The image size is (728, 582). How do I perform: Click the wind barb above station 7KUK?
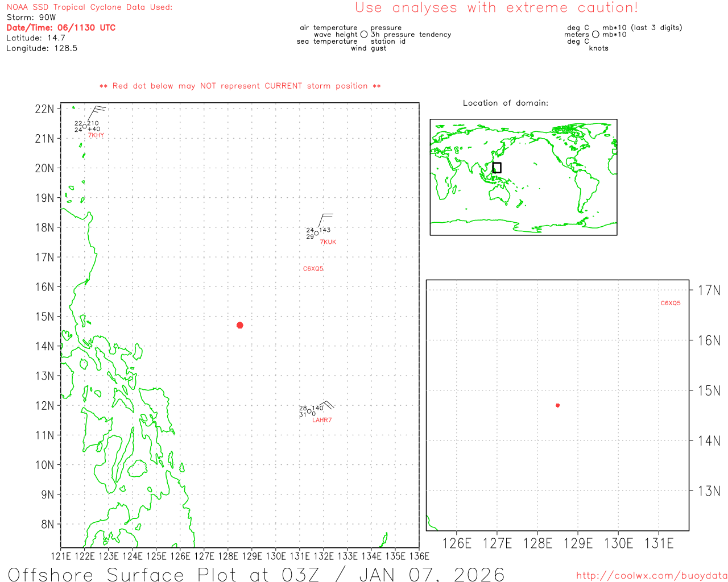[x=324, y=221]
